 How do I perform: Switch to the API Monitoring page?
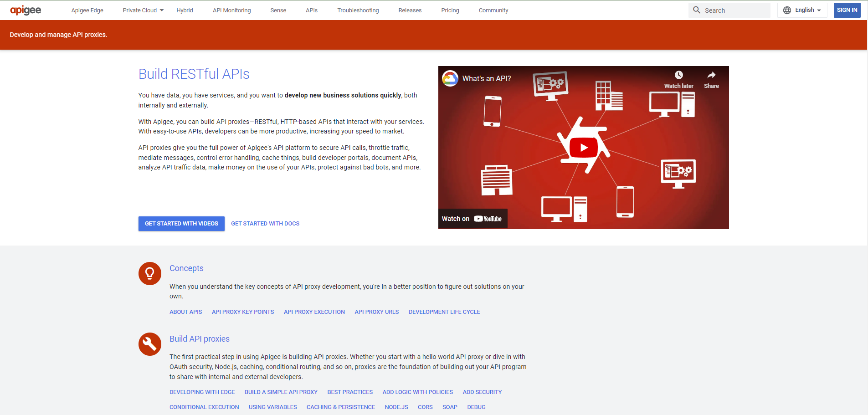point(231,10)
